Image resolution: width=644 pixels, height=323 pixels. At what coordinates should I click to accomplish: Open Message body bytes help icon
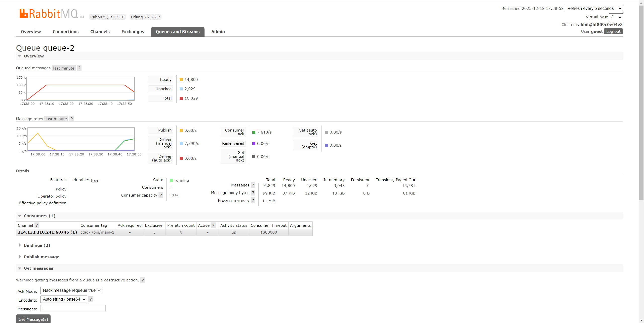pyautogui.click(x=253, y=192)
